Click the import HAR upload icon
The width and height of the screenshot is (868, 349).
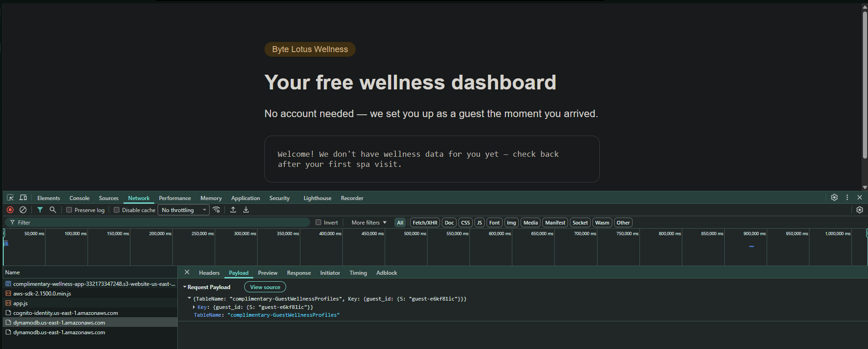tap(233, 210)
